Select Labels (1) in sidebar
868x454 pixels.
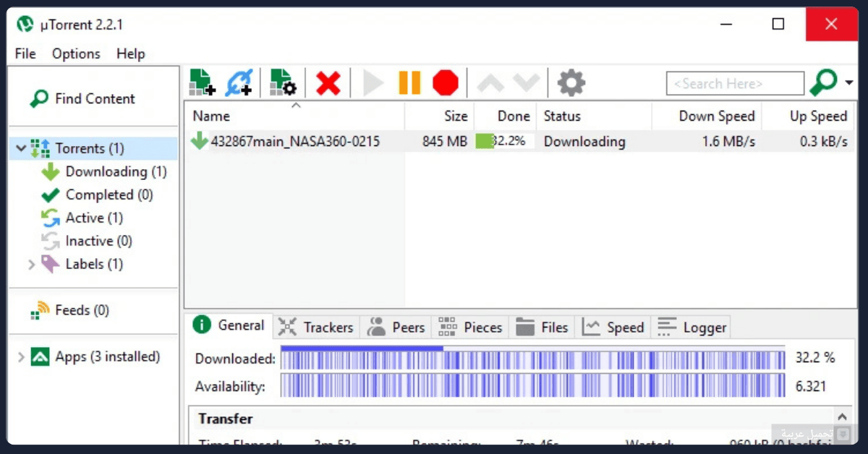[94, 264]
